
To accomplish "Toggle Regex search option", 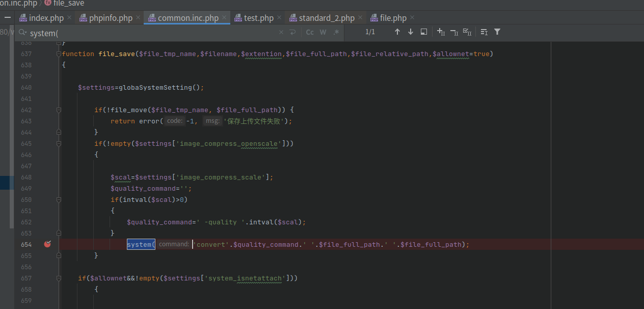I will pos(336,32).
